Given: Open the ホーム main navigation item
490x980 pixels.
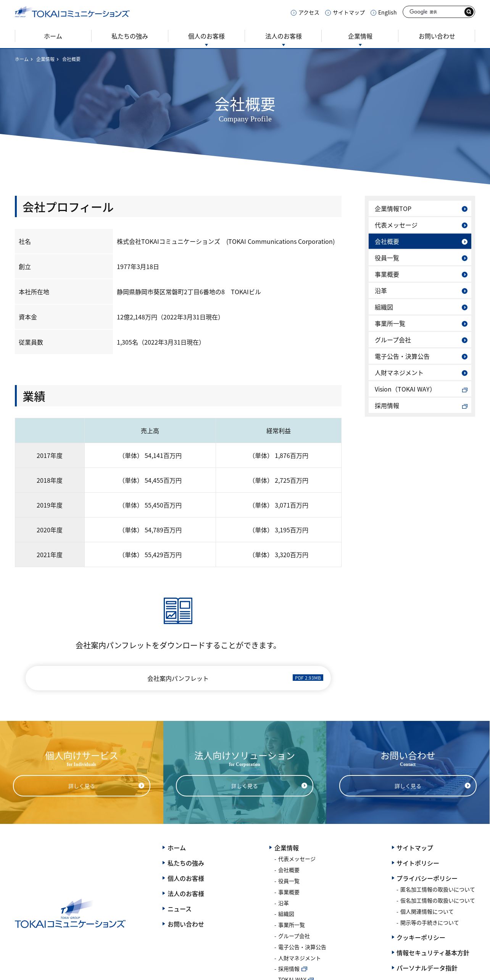Looking at the screenshot, I should pyautogui.click(x=53, y=36).
